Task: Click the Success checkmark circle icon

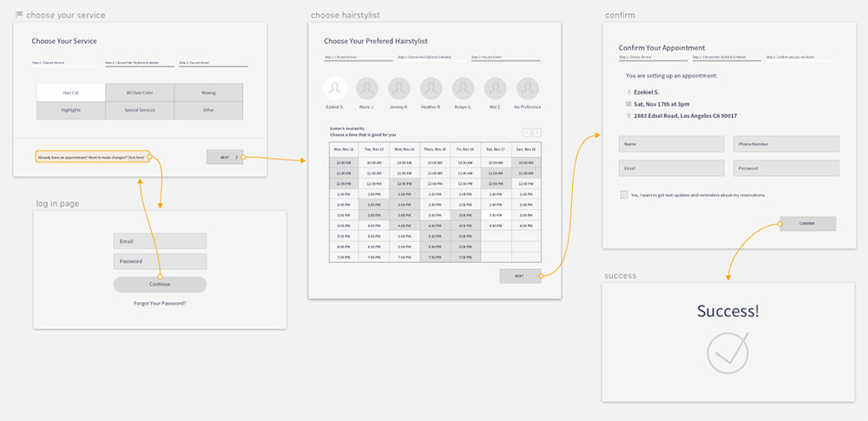Action: pos(727,352)
